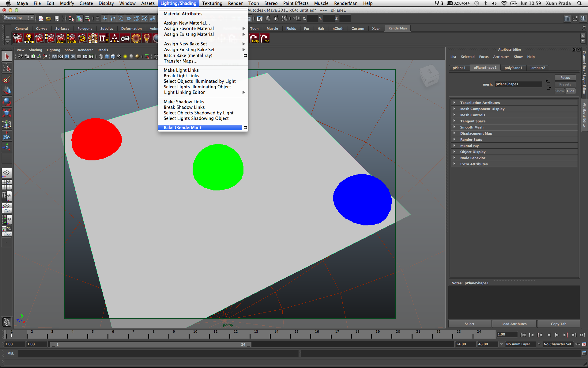The width and height of the screenshot is (588, 368).
Task: Select the Show Manipulator tool
Action: coord(7,147)
